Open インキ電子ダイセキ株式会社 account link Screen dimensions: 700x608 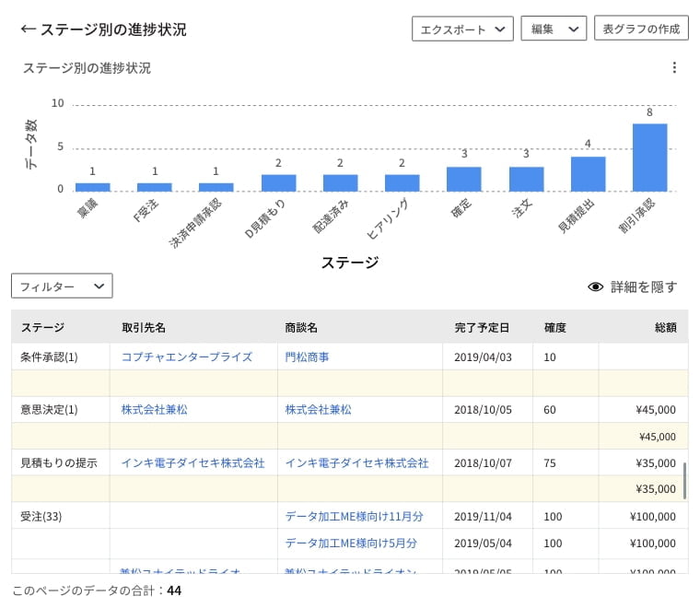(x=192, y=463)
